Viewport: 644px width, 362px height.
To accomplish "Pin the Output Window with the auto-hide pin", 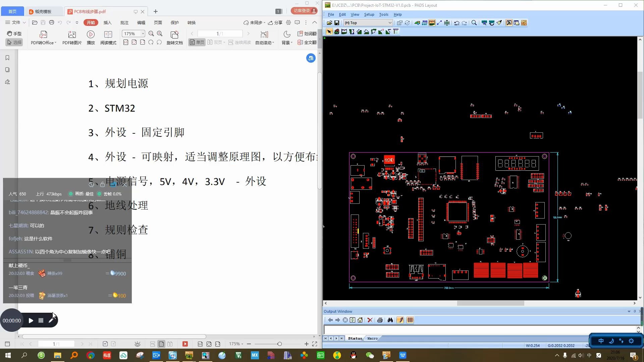I will (635, 311).
